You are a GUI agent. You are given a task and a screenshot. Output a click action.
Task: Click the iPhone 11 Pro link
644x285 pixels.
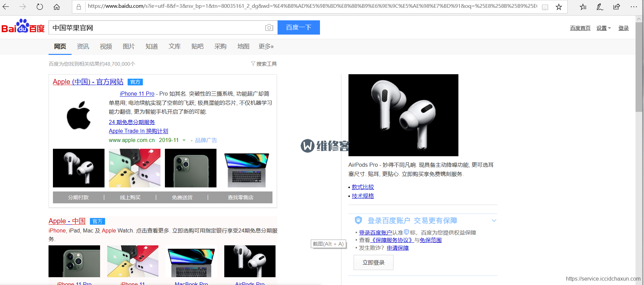click(x=137, y=94)
